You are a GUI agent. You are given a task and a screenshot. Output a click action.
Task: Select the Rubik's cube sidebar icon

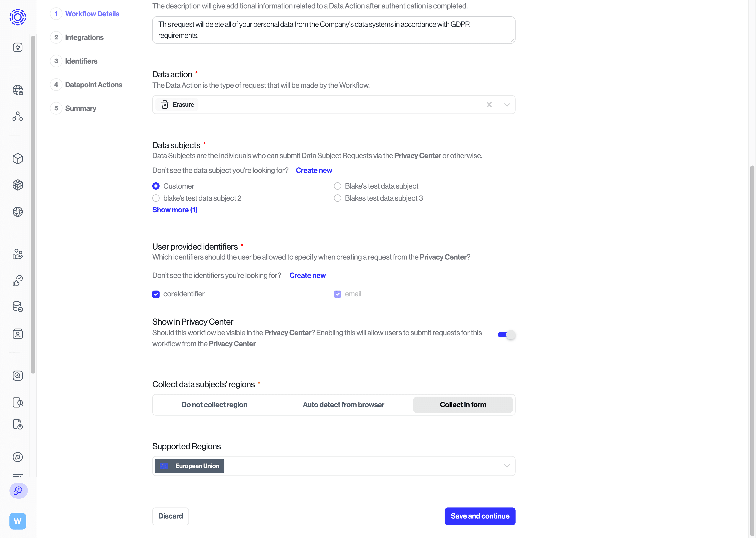click(x=18, y=185)
